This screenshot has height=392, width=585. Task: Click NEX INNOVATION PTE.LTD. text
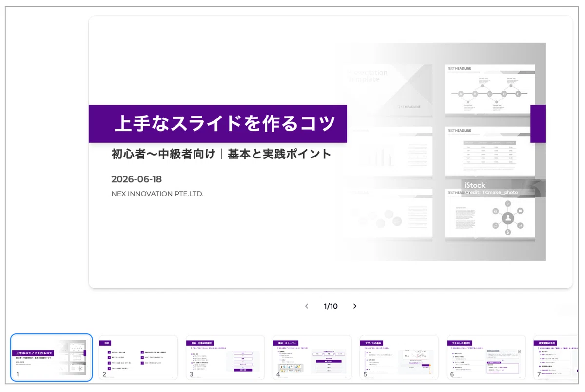click(x=157, y=194)
